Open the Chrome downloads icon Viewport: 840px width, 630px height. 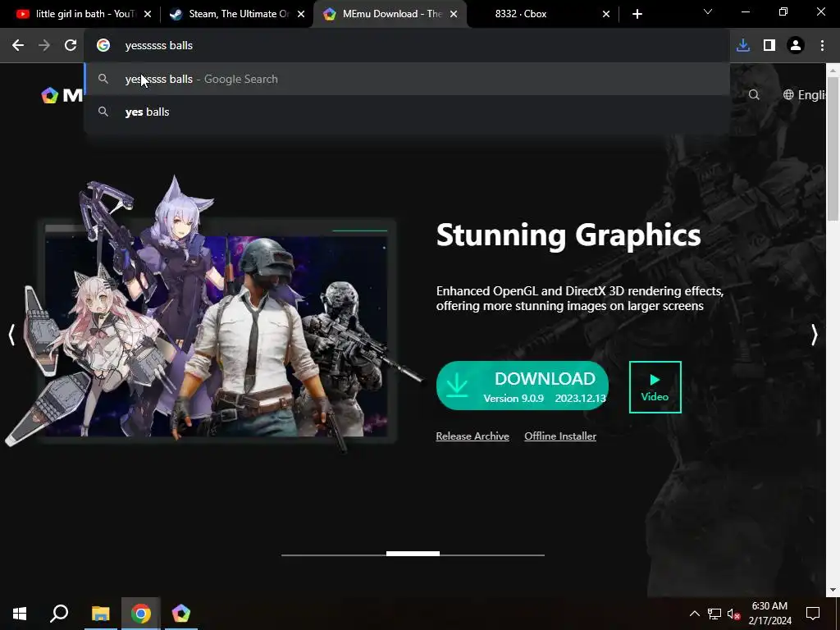click(x=743, y=46)
